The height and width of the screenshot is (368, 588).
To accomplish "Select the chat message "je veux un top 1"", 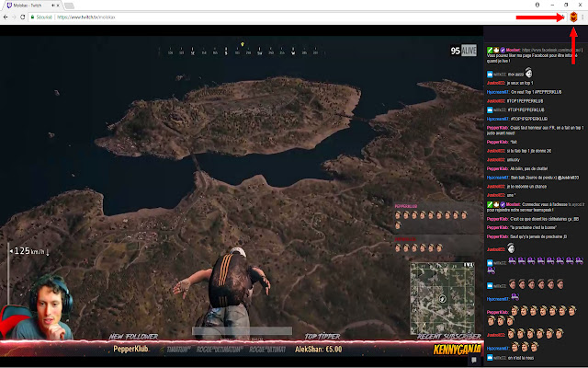I will (520, 83).
